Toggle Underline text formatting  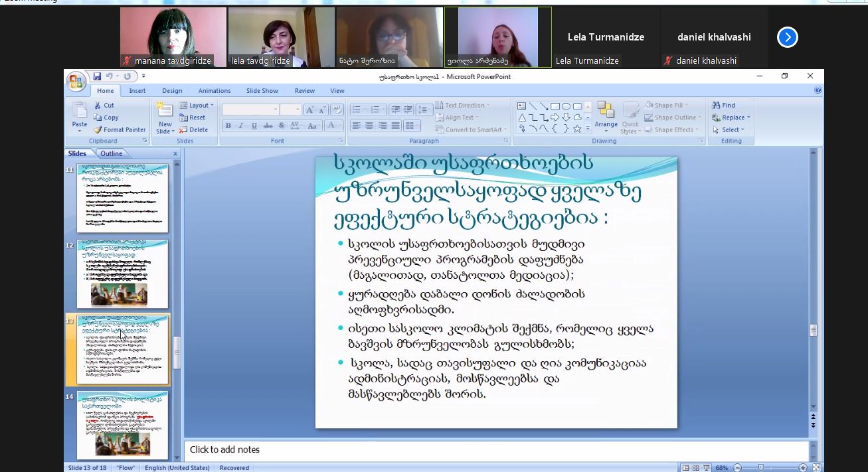pos(254,126)
